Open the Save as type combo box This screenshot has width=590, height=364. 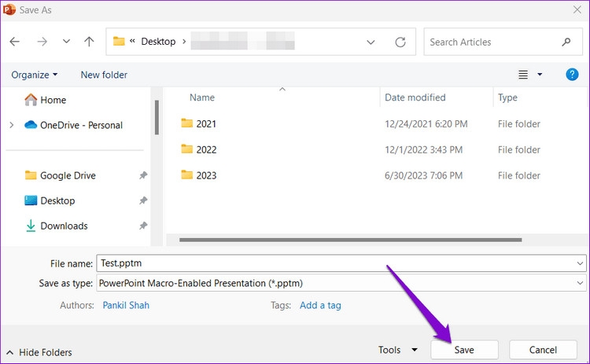pos(341,283)
